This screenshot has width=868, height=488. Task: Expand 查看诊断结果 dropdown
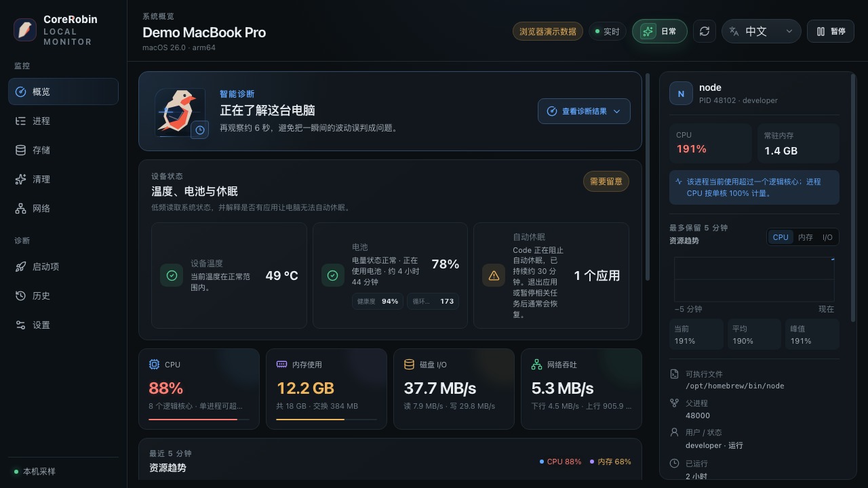(x=584, y=111)
